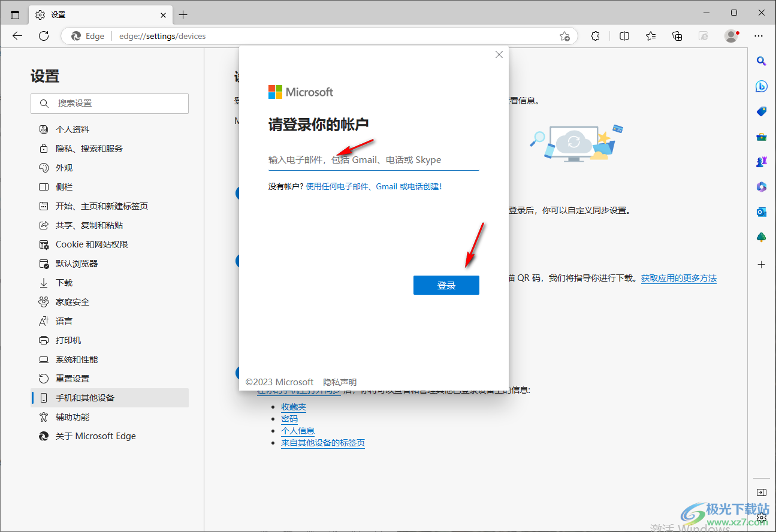The height and width of the screenshot is (532, 776).
Task: Click the hide sidebar icon
Action: (x=761, y=492)
